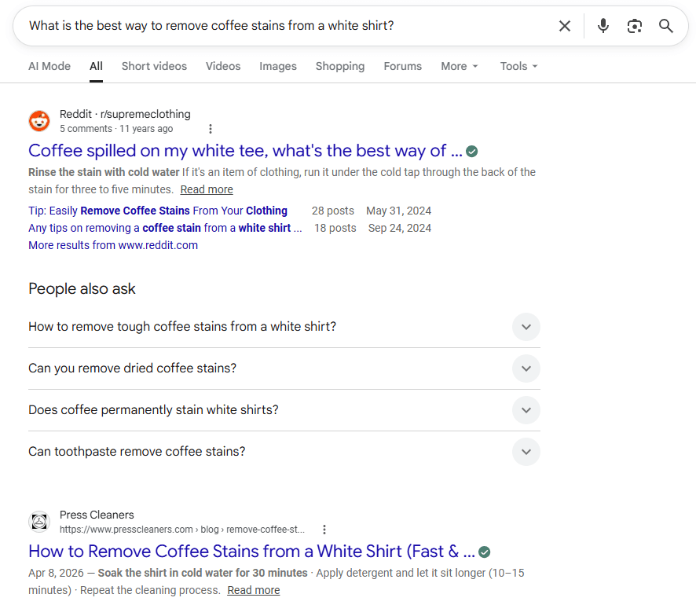696x616 pixels.
Task: Open 'How to Remove Coffee Stains from a White Shirt' result
Action: tap(251, 552)
